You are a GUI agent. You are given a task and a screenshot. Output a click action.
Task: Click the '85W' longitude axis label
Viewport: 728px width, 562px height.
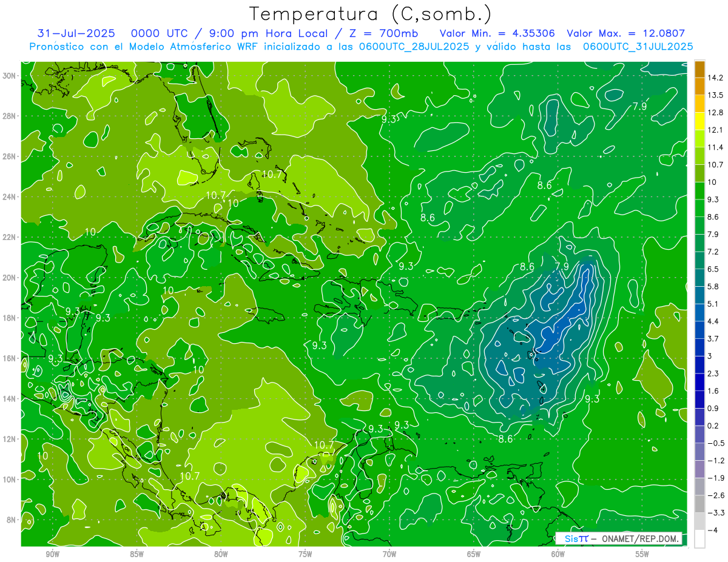[x=136, y=554]
